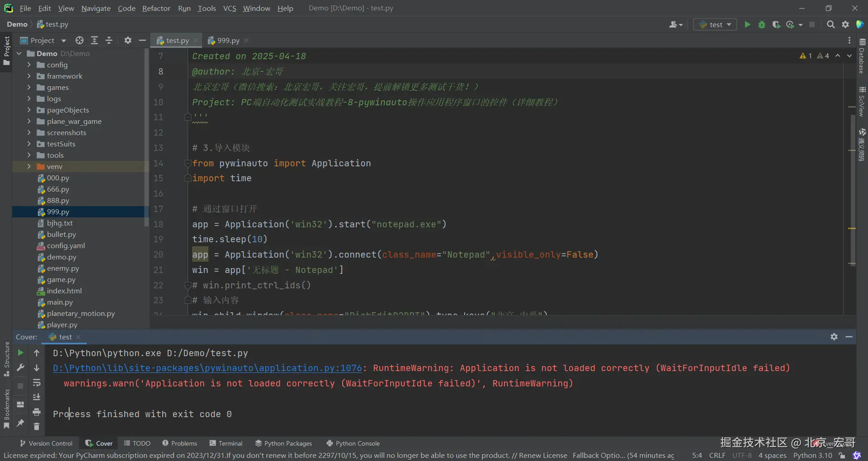Open the application.py:1076 link in console

coord(207,368)
